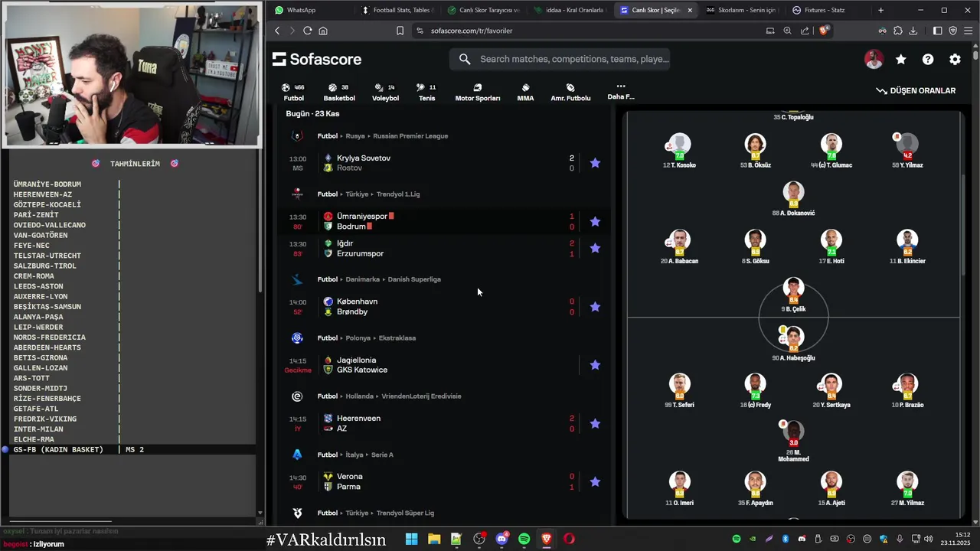Unfavorite the Iğdır vs Erzurumspor match
The height and width of the screenshot is (551, 980).
click(595, 248)
